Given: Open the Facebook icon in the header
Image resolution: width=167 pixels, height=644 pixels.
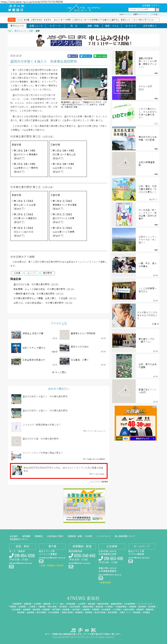Looking at the screenshot, I should (14, 10).
